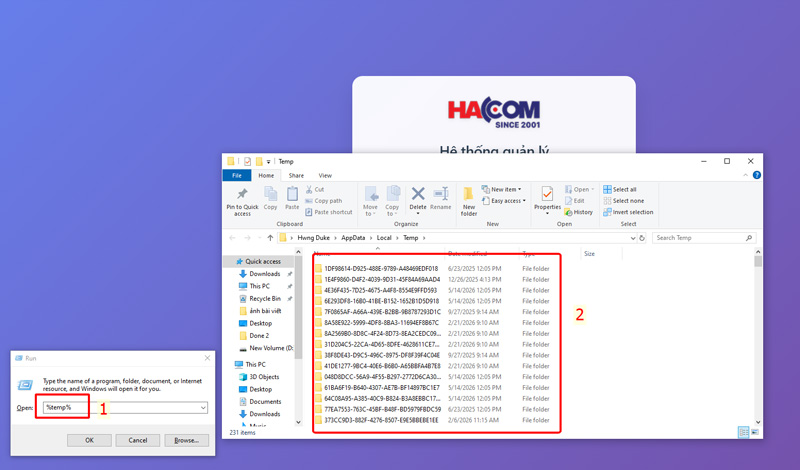Expand the Easy access dropdown
800x470 pixels.
pos(524,201)
